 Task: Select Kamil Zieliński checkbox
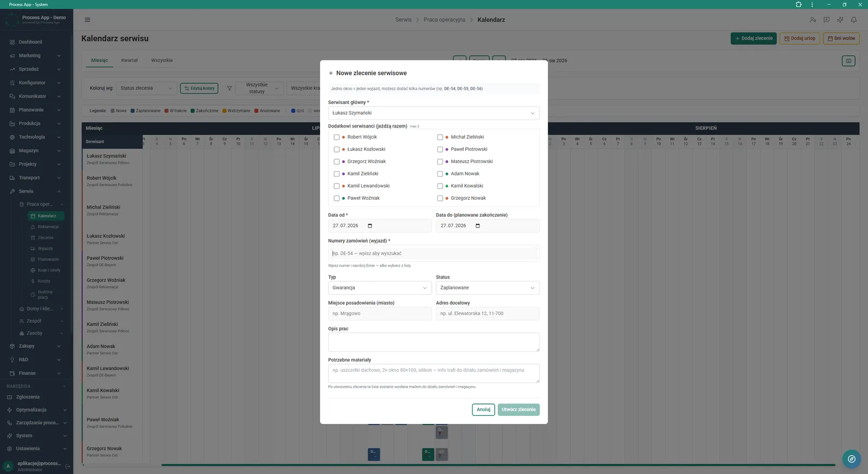tap(336, 174)
